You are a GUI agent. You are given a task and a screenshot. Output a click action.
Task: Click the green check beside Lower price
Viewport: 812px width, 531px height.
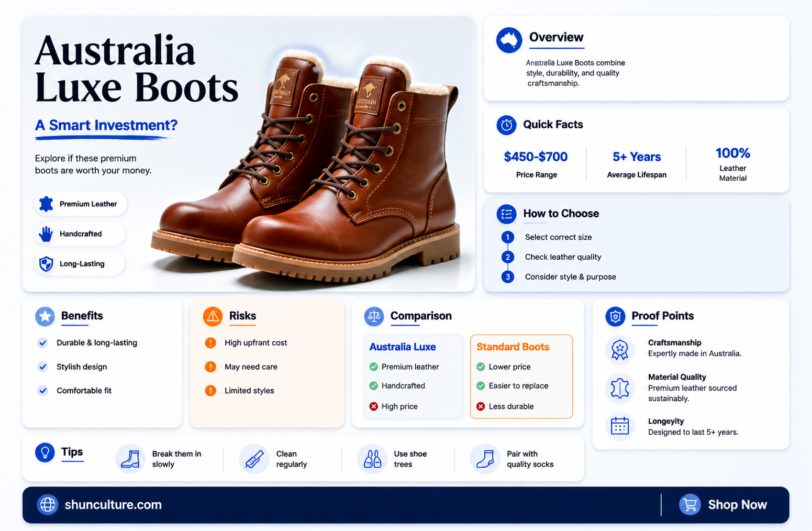pos(481,367)
